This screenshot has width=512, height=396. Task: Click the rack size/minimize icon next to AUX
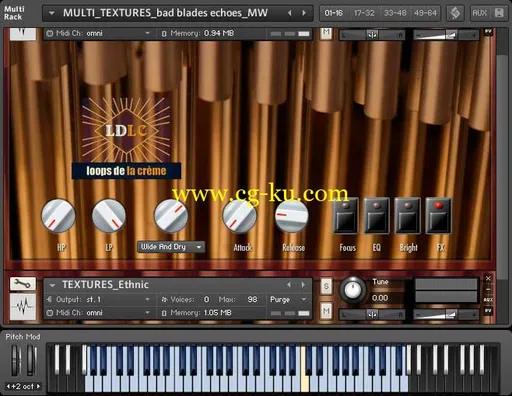(x=499, y=13)
